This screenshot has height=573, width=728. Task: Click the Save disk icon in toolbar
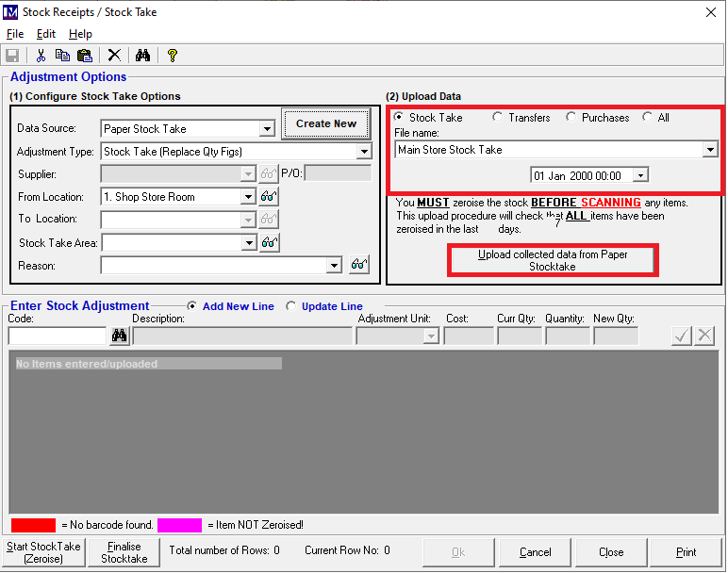[x=12, y=56]
